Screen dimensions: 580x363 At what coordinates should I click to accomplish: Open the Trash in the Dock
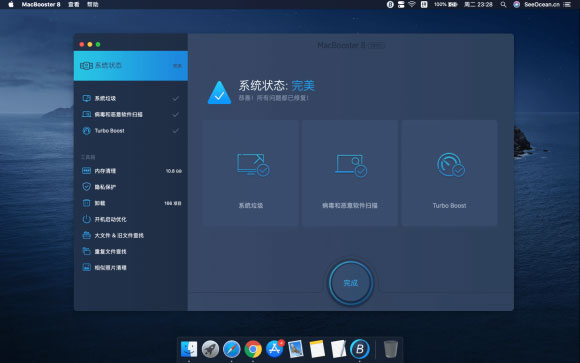pyautogui.click(x=391, y=349)
